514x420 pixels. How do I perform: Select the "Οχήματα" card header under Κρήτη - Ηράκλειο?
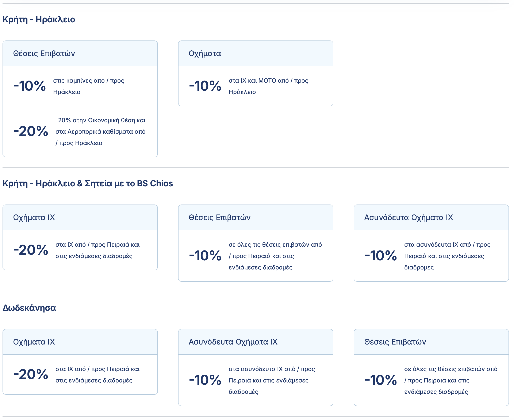205,54
